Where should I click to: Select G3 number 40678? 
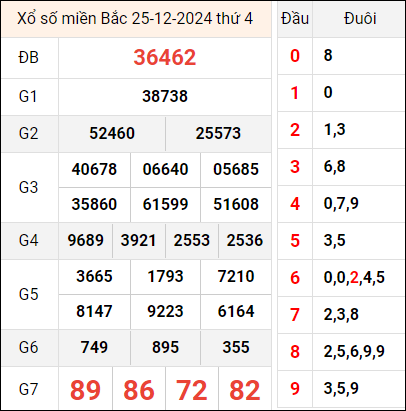pyautogui.click(x=94, y=169)
